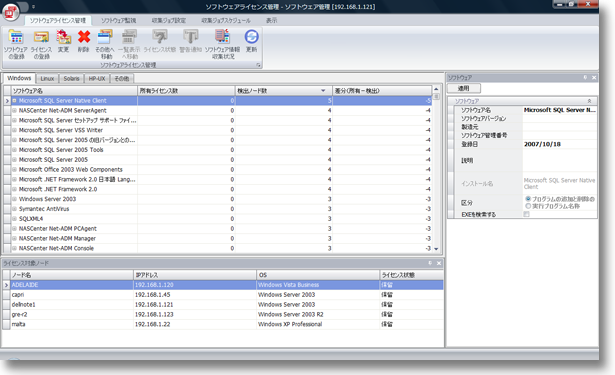Click software list scrollbar down arrow
This screenshot has height=375, width=615.
436,249
